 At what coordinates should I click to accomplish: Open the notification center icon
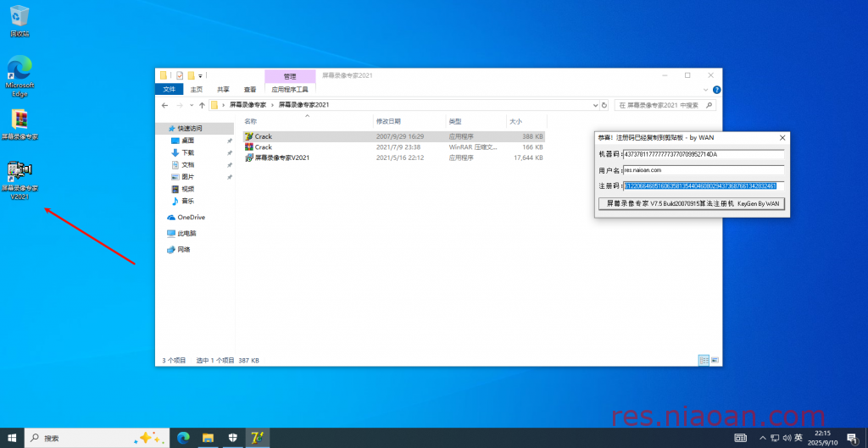point(851,438)
